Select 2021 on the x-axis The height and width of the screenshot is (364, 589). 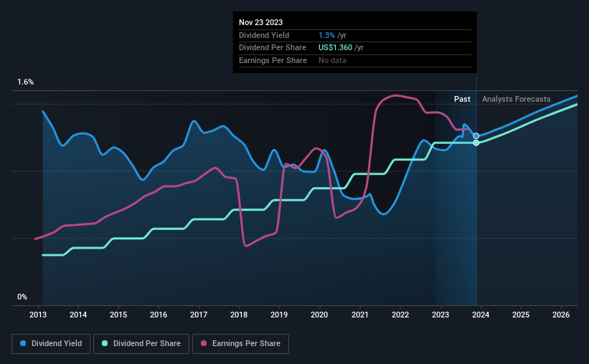click(359, 315)
